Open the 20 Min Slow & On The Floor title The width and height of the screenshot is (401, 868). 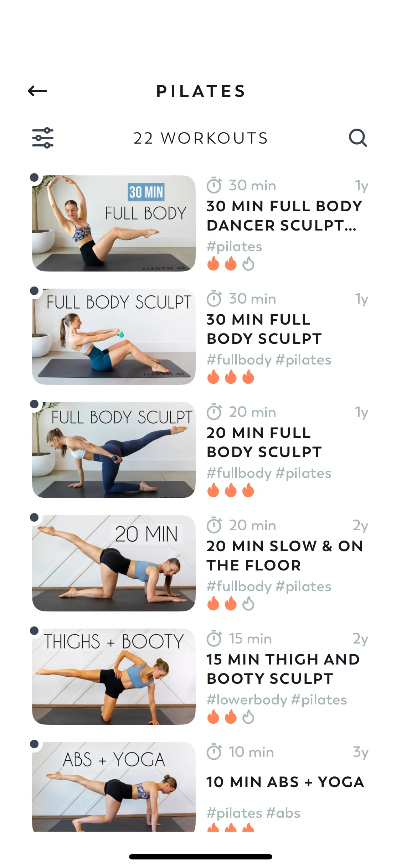pos(284,556)
